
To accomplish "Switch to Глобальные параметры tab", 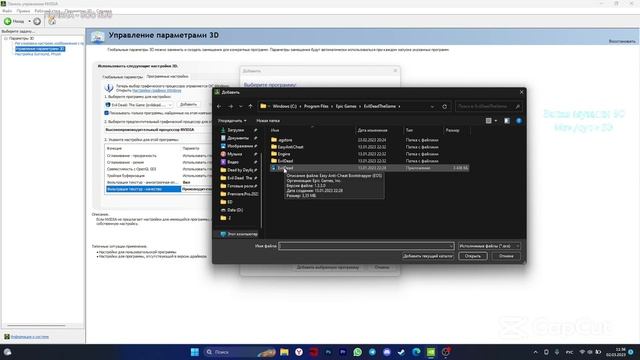I will click(x=122, y=77).
